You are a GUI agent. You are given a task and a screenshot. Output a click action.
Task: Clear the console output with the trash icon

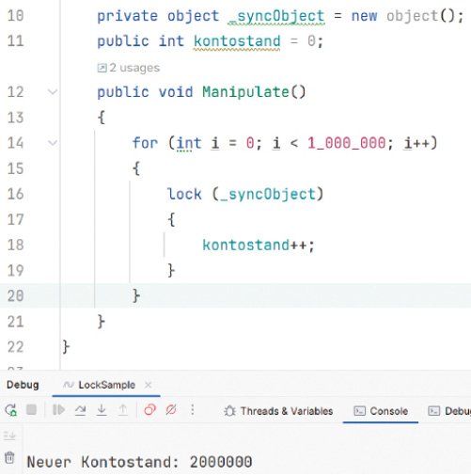9,457
